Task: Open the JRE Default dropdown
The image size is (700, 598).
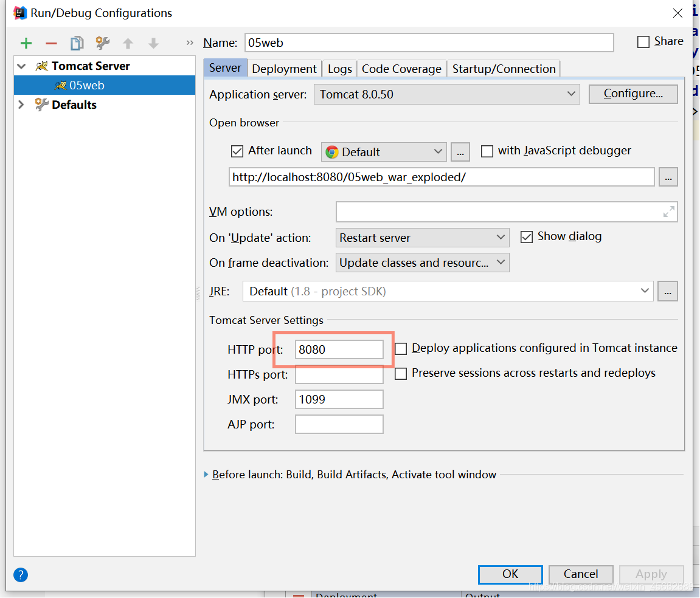Action: coord(448,292)
